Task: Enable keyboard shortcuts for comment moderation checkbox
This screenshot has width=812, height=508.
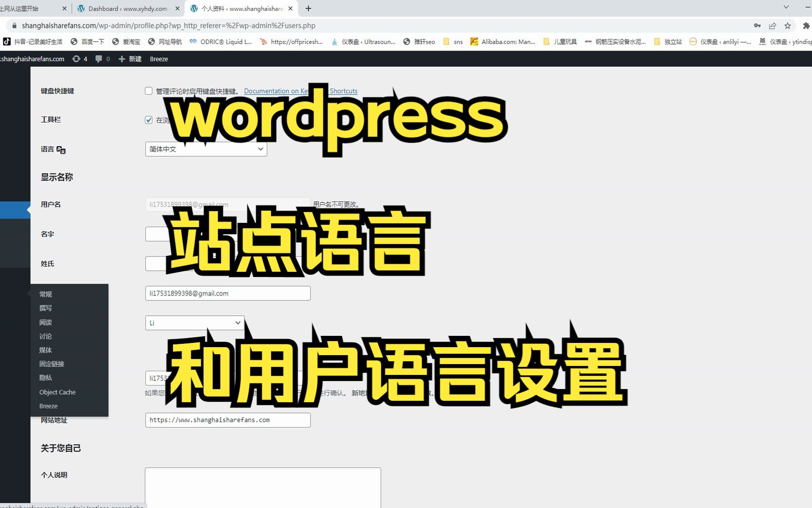Action: tap(148, 91)
